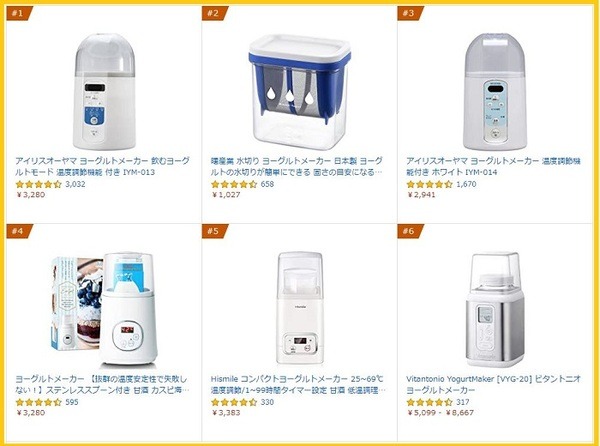Open the star rating for 330 reviews
This screenshot has height=446, width=600.
[234, 402]
